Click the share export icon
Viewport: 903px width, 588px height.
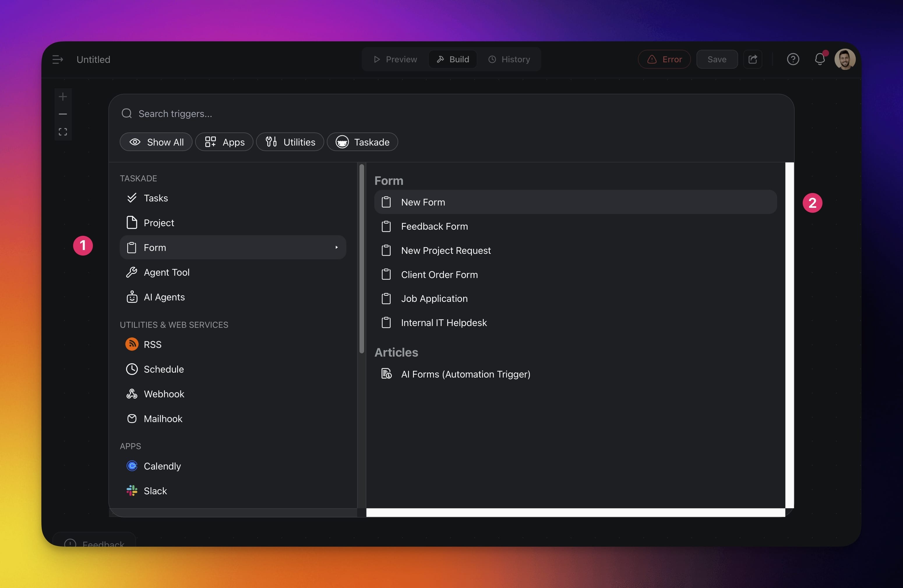(x=753, y=59)
